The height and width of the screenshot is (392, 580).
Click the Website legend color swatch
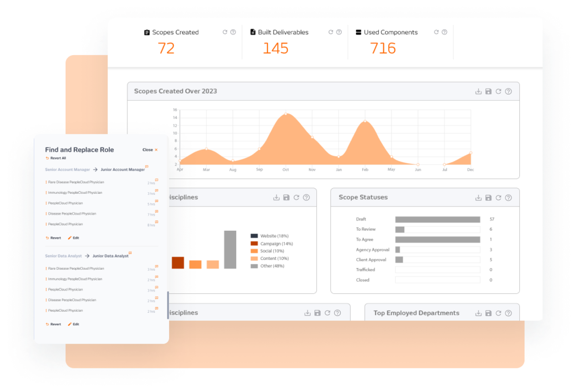click(x=254, y=235)
